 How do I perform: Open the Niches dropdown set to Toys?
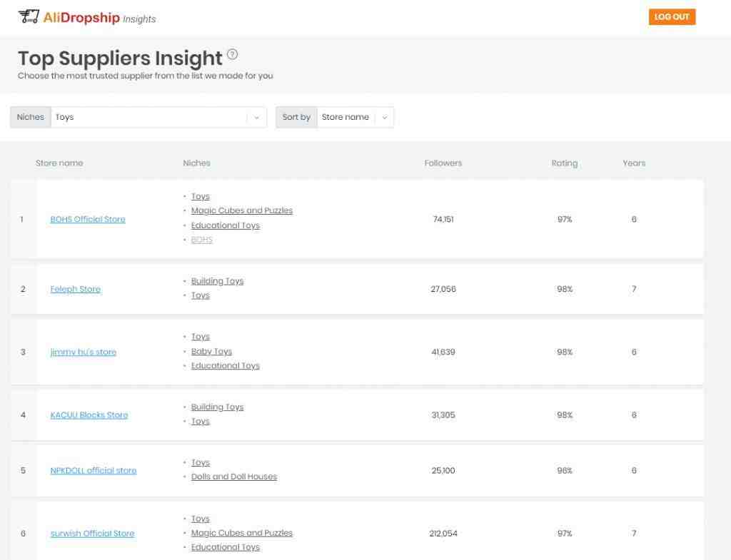[138, 117]
